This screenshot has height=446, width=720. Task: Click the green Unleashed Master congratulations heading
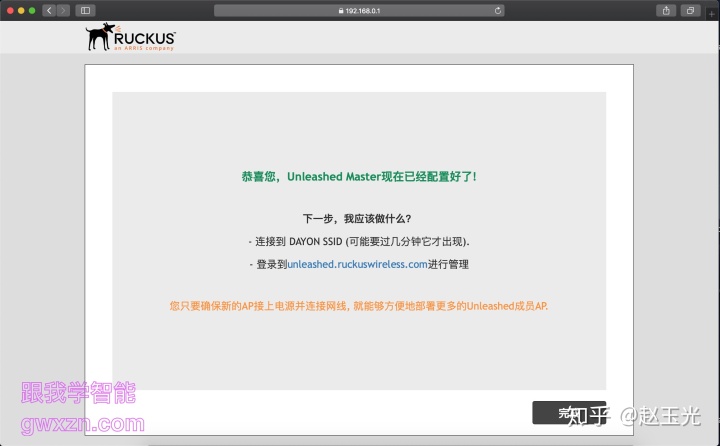pyautogui.click(x=359, y=176)
